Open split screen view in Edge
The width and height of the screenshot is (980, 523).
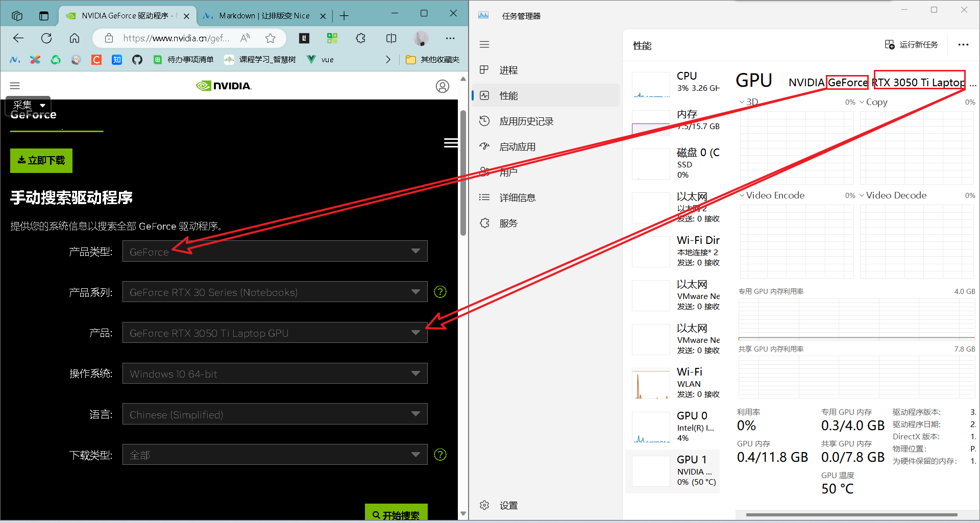[391, 38]
